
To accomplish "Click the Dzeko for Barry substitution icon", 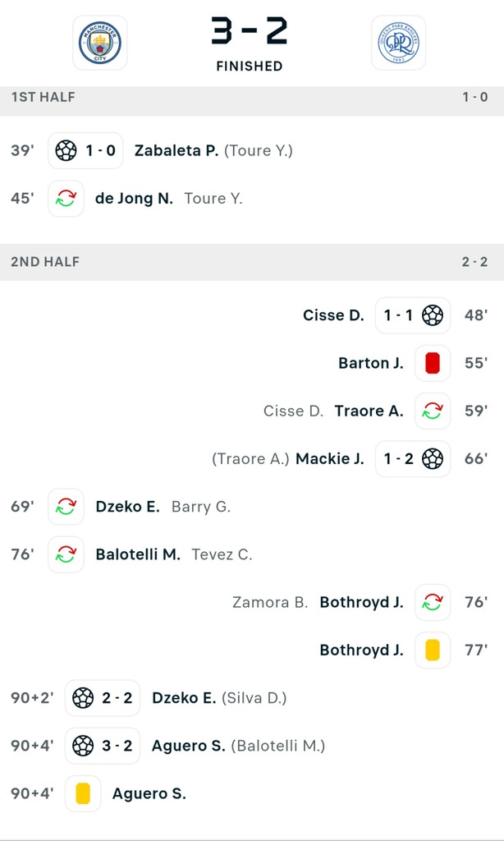I will [66, 507].
